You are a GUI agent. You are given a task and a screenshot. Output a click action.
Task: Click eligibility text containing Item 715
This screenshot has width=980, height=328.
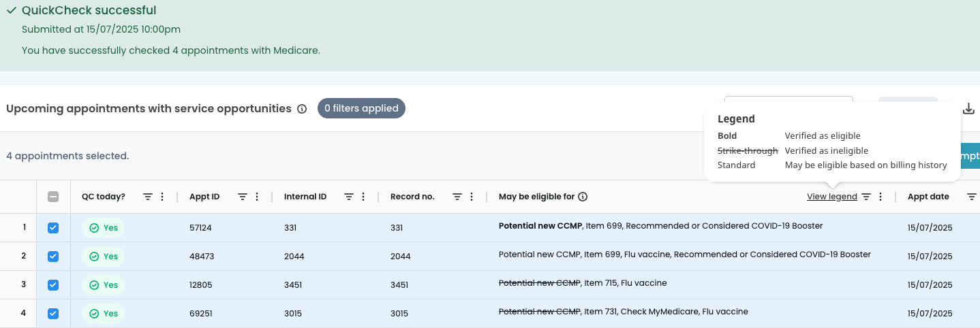[583, 282]
